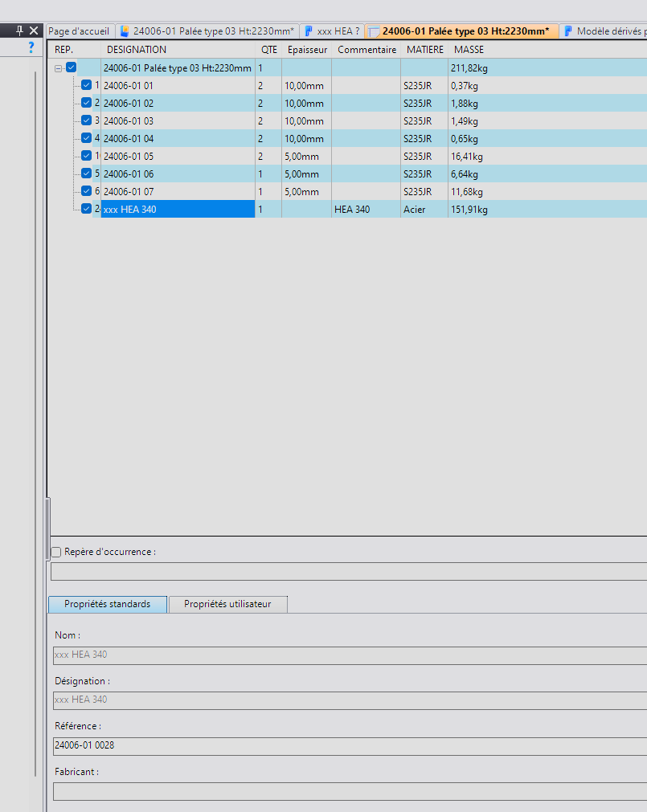Click the DESIGNATION column header
The height and width of the screenshot is (812, 647).
click(137, 50)
